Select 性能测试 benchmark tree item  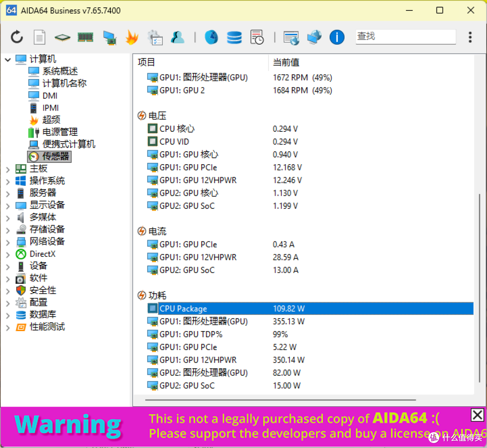click(47, 327)
